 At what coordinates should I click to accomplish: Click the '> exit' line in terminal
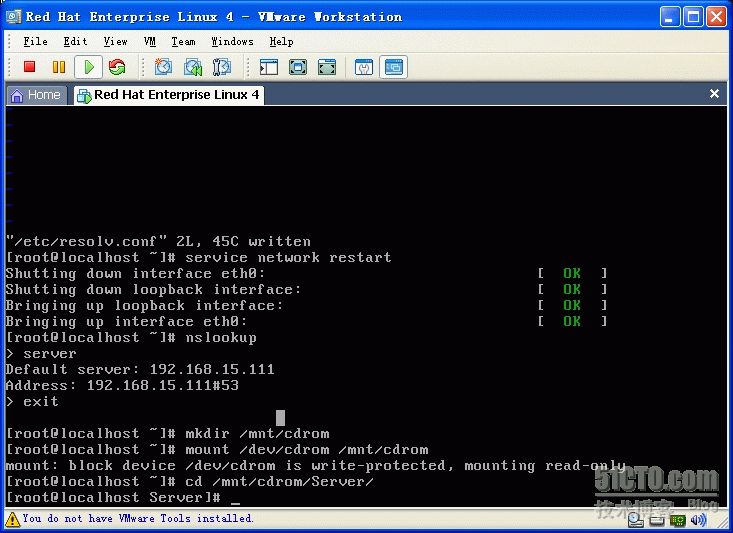(32, 401)
